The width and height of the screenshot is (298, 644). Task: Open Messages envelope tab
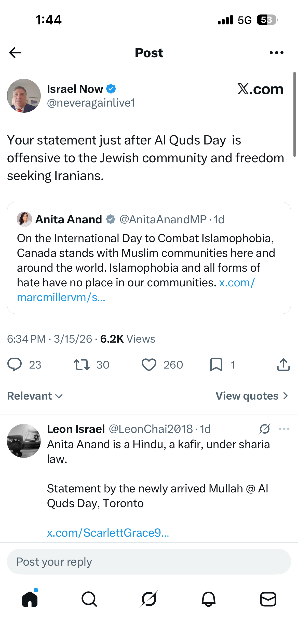268,599
